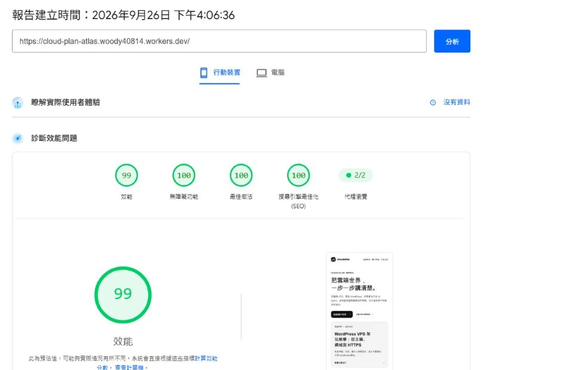The width and height of the screenshot is (588, 370).
Task: Click the 無障礙功能 label
Action: pos(184,196)
